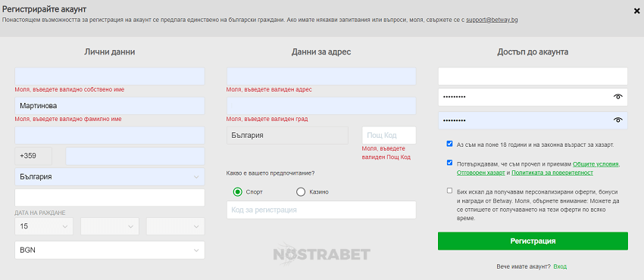Open the birth month dropdown
The image size is (644, 280).
click(x=110, y=226)
